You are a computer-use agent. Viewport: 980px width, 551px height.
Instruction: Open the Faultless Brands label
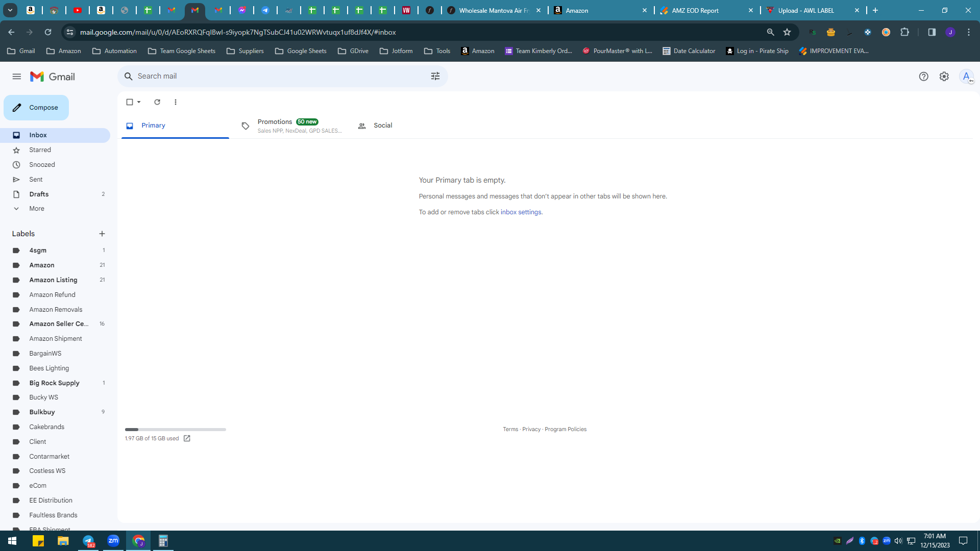pyautogui.click(x=55, y=515)
